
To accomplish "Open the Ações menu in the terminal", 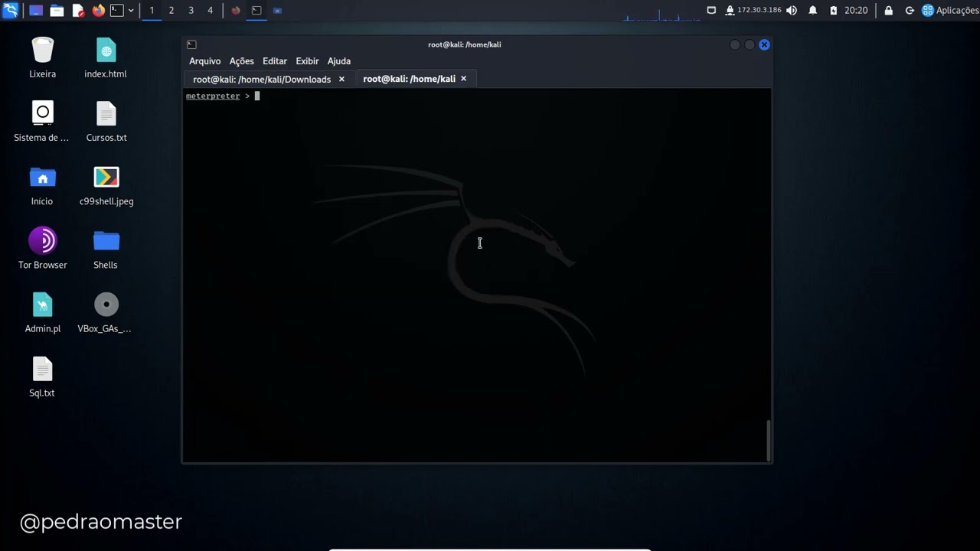I will [x=241, y=61].
